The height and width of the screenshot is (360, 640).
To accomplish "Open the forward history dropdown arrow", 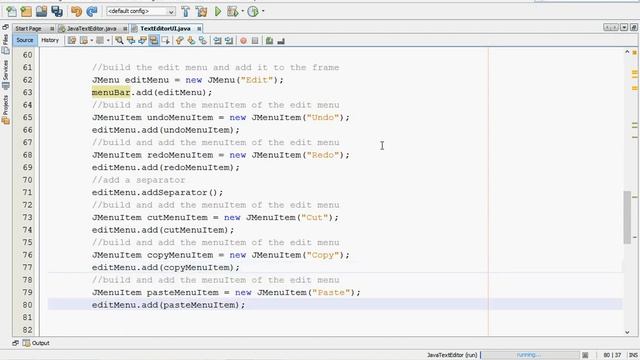I will [x=91, y=40].
